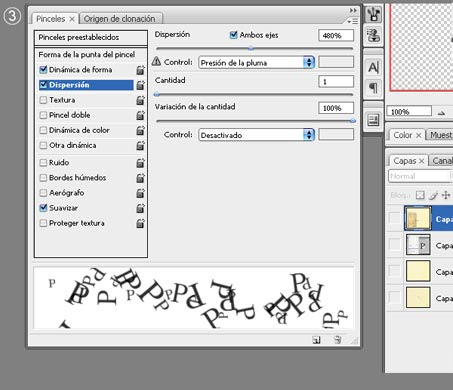The image size is (453, 390).
Task: Open the Presión de la pluma dropdown
Action: click(256, 63)
